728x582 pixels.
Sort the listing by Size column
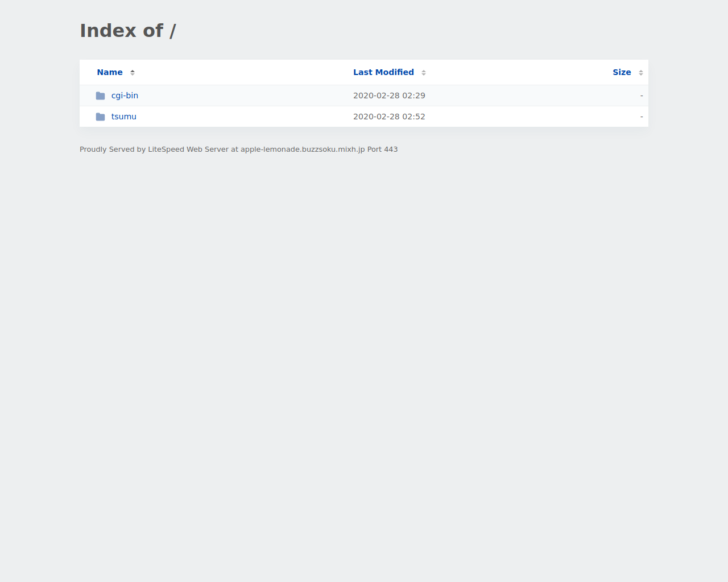pyautogui.click(x=622, y=72)
